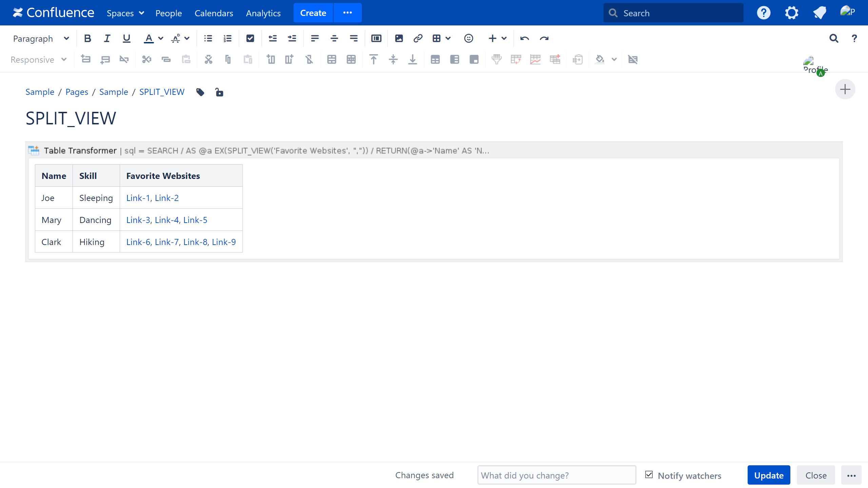
Task: Toggle the Notify watchers checkbox
Action: (x=649, y=475)
